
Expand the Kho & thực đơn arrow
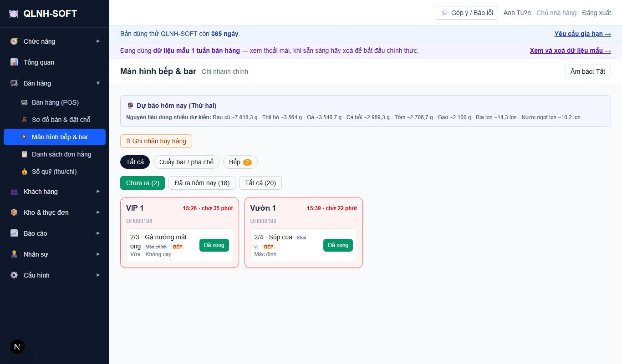98,212
